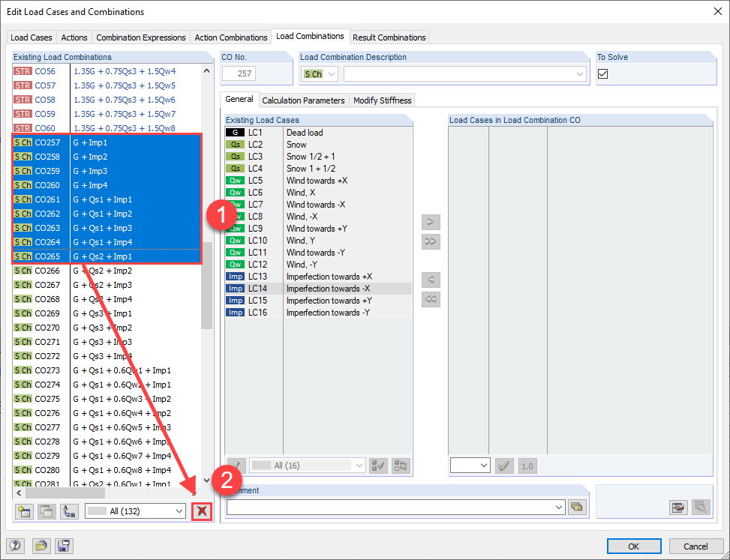The height and width of the screenshot is (560, 730).
Task: Click the remove load case left-arrow icon
Action: pos(430,280)
